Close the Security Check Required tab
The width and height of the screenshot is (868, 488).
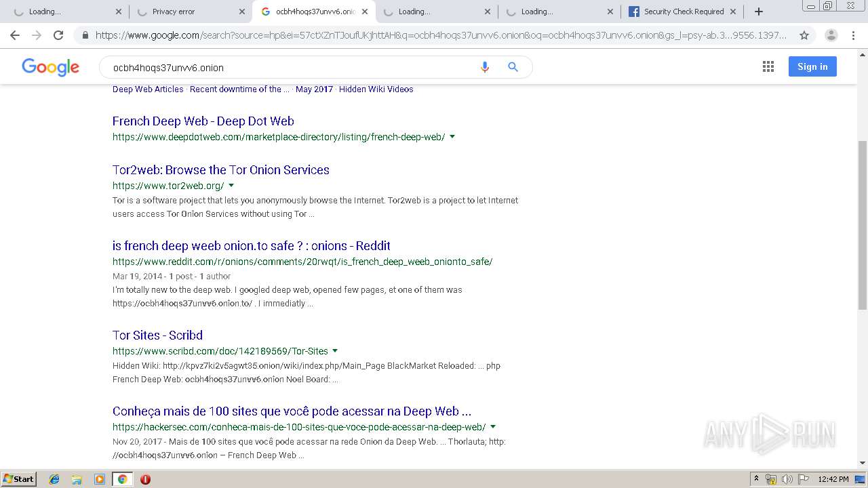click(x=733, y=12)
